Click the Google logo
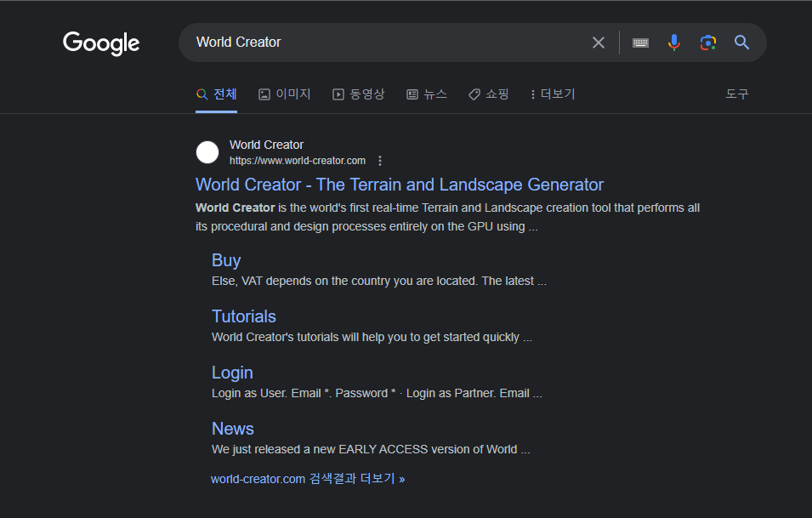 101,43
